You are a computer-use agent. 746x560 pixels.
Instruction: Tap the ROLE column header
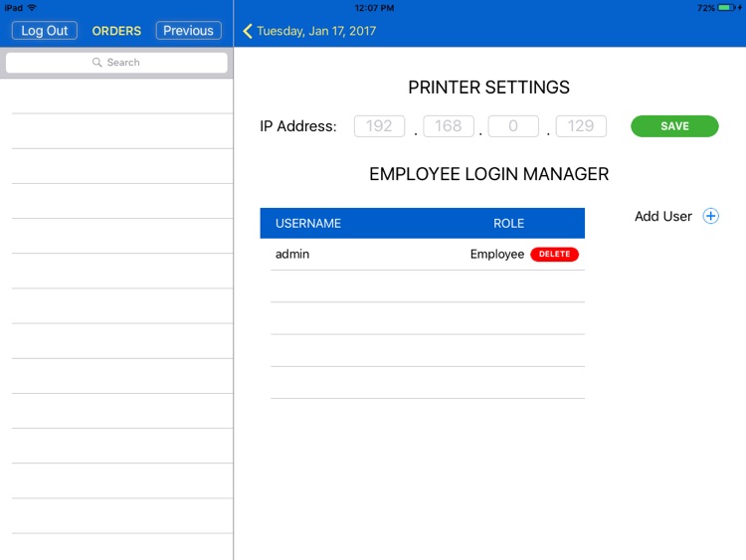point(508,223)
